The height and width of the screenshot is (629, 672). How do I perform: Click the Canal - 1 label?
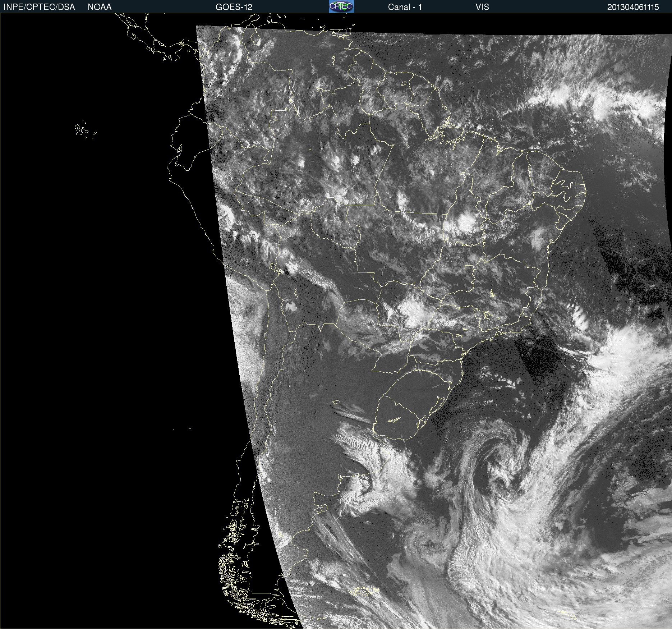coord(405,7)
